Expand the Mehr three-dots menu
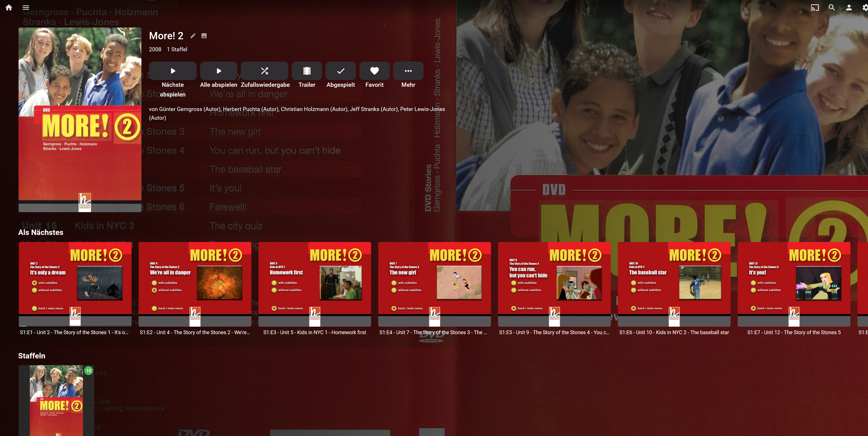 pos(408,71)
